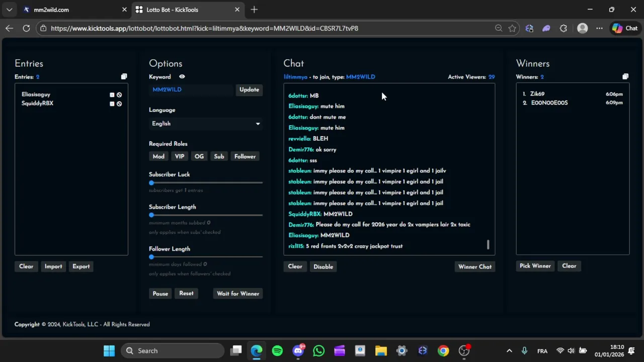Toggle the square checkbox next to Eliasisaguy entry
Viewport: 644px width, 362px height.
coord(112,95)
